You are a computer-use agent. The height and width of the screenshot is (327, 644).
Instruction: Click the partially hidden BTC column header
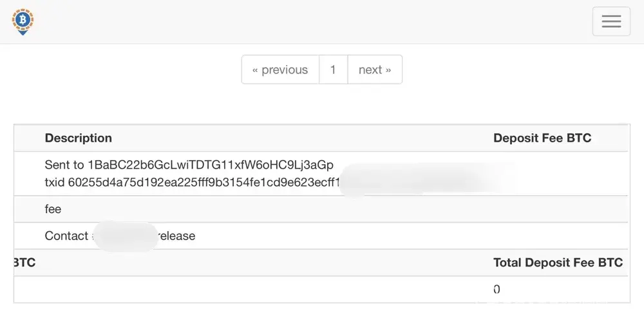(24, 263)
